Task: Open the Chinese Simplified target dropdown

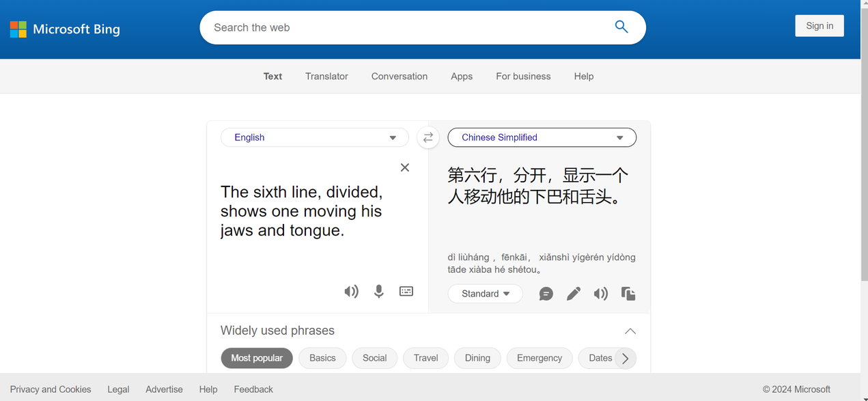Action: coord(542,137)
